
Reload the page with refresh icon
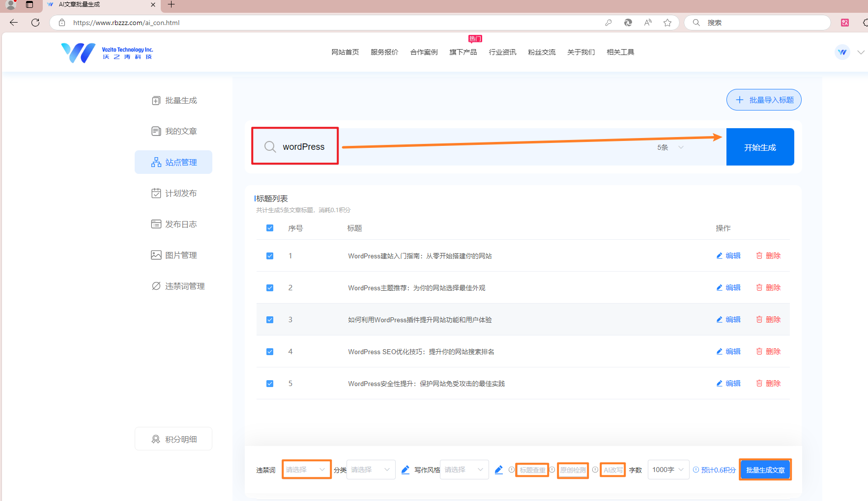pos(35,23)
